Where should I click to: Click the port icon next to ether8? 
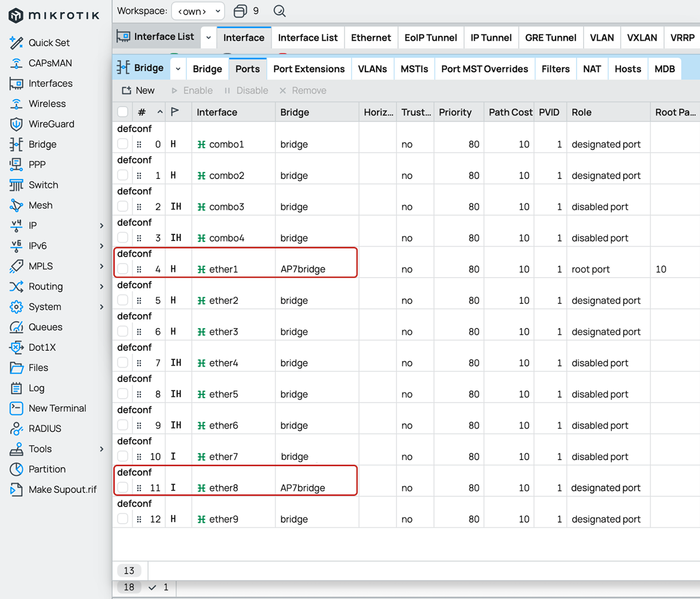point(201,488)
